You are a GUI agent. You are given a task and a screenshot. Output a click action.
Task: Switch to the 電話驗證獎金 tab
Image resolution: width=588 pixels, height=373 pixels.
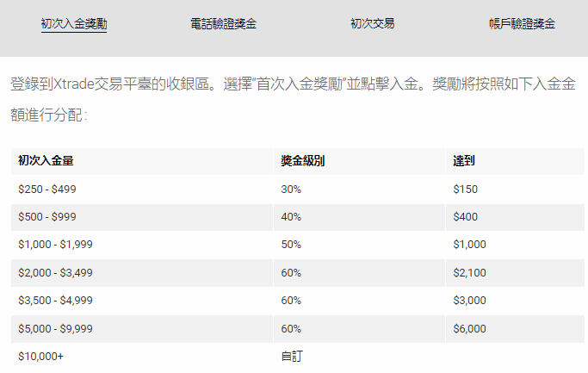223,24
